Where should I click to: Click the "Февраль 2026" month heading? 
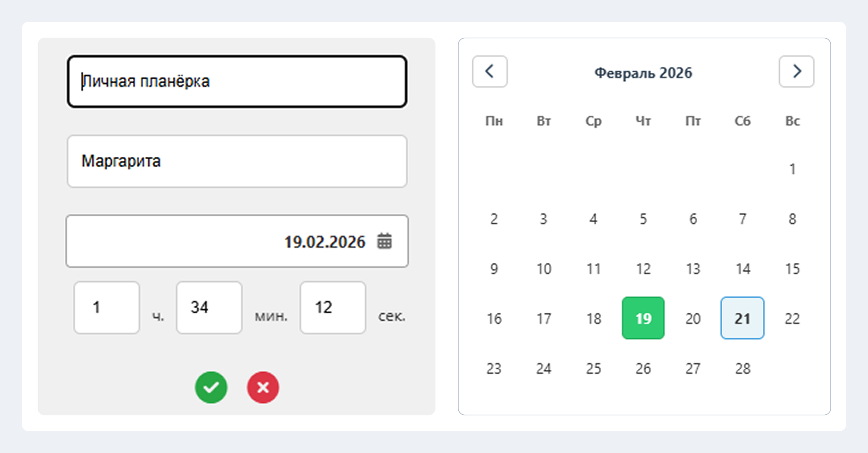click(x=643, y=73)
